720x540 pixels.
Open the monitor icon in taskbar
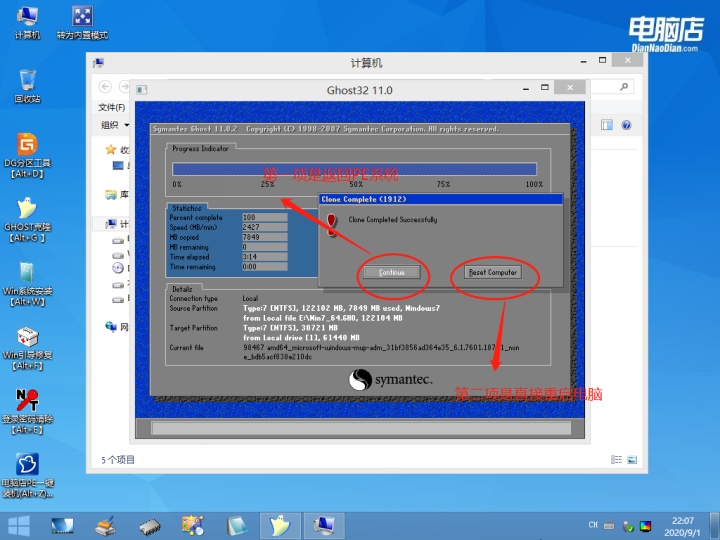pos(62,526)
